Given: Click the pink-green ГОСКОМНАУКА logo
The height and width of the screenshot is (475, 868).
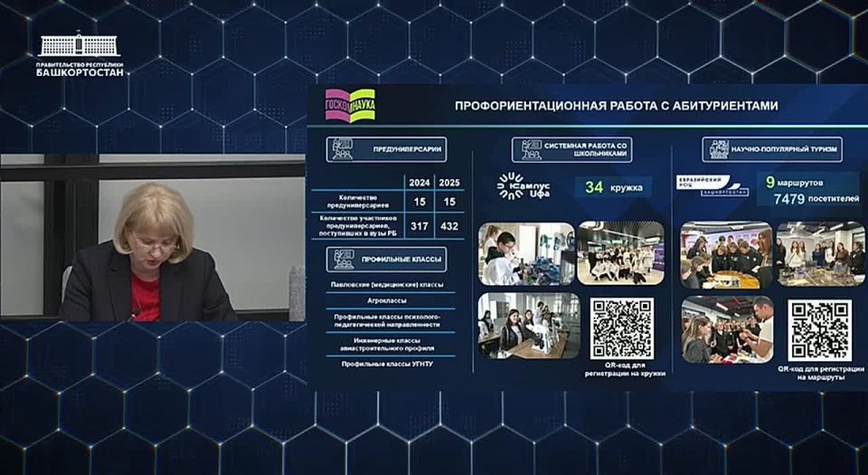Looking at the screenshot, I should (x=350, y=106).
